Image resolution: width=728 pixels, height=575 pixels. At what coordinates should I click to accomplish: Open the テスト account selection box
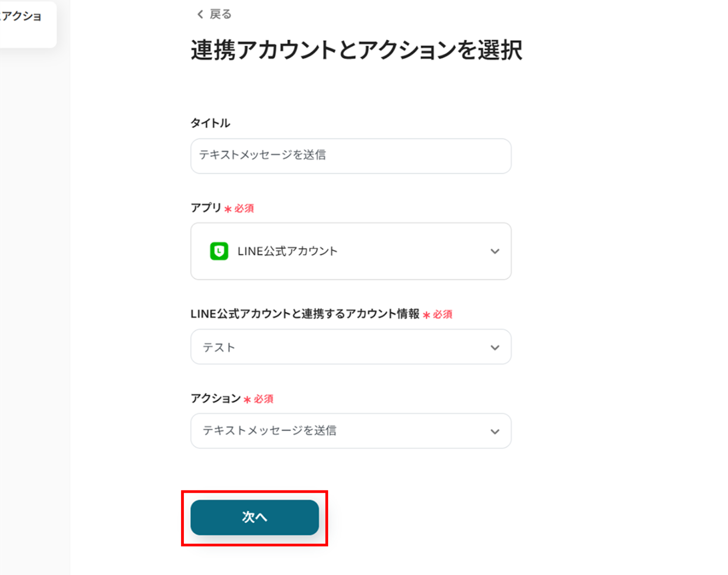(x=351, y=347)
